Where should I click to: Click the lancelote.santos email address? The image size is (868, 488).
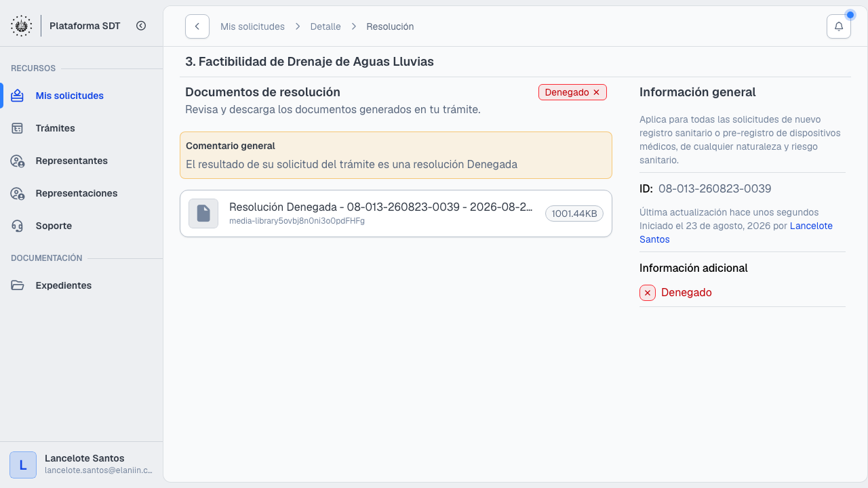(x=98, y=470)
